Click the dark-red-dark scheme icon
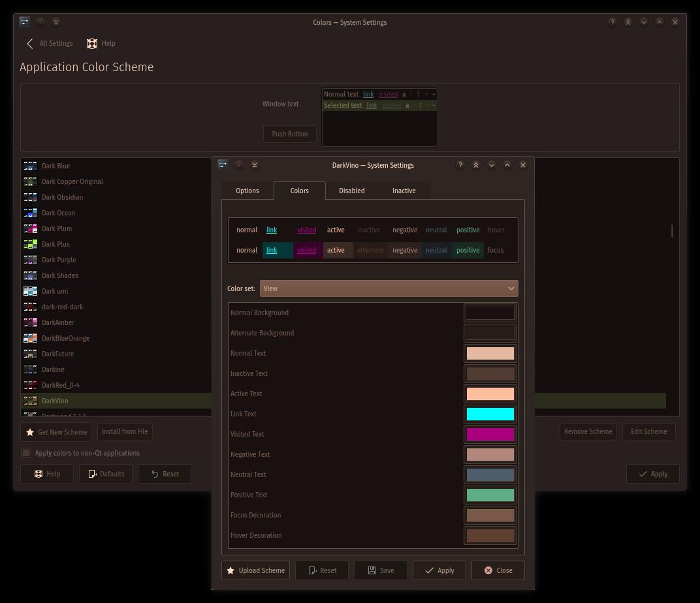The height and width of the screenshot is (603, 700). [x=30, y=307]
